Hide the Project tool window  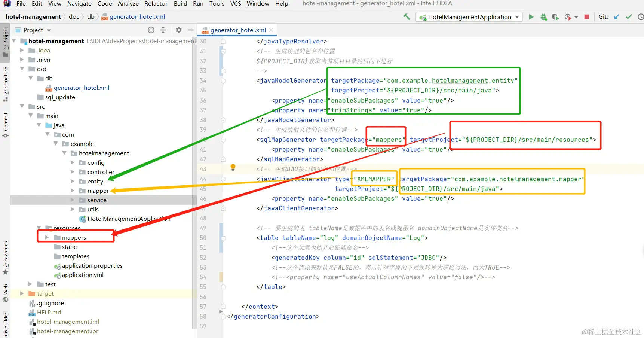pyautogui.click(x=191, y=30)
